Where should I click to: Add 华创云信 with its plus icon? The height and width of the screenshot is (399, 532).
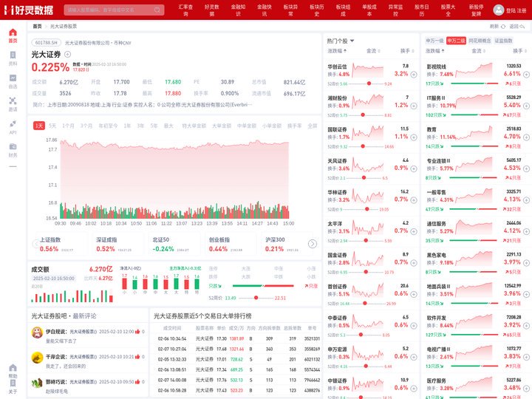click(x=414, y=75)
